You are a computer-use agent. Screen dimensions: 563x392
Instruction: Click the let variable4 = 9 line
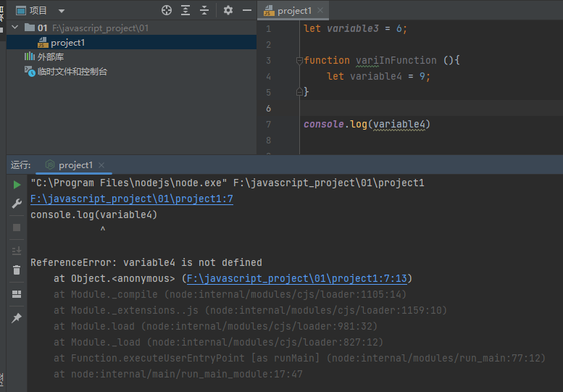coord(378,76)
